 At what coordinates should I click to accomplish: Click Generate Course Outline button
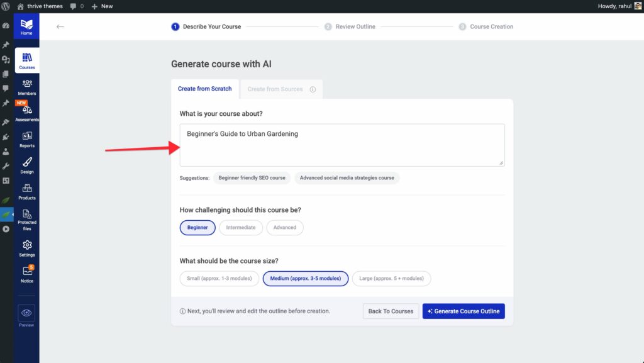point(464,311)
